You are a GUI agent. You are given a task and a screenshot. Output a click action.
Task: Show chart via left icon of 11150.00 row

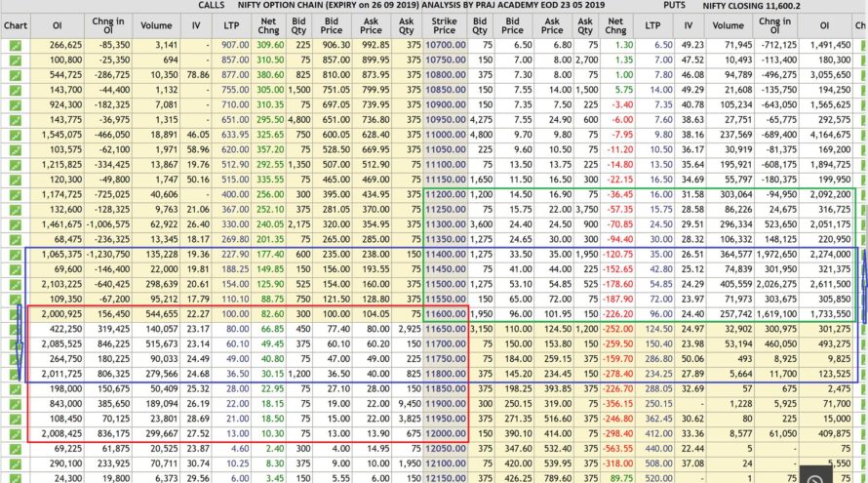[15, 180]
